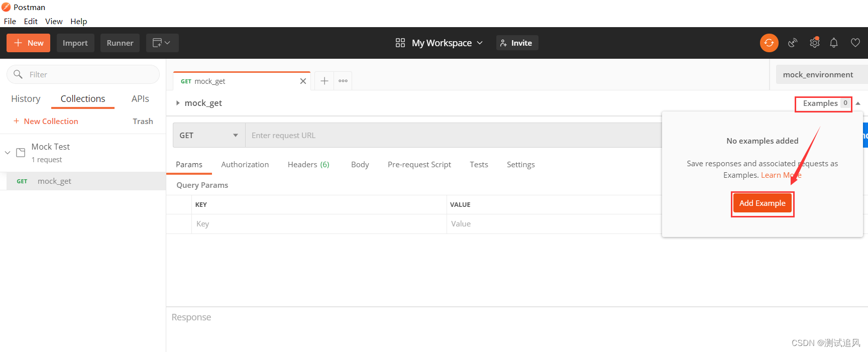868x352 pixels.
Task: Create a New Collection
Action: tap(46, 121)
